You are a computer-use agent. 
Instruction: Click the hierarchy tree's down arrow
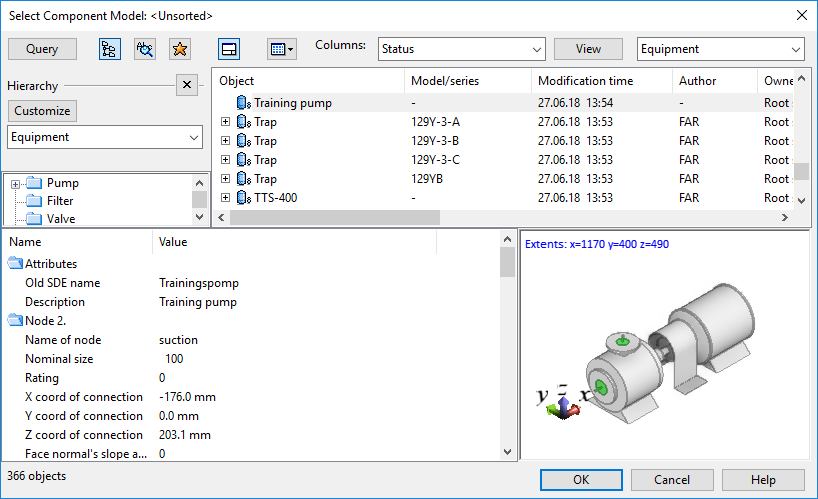(199, 217)
